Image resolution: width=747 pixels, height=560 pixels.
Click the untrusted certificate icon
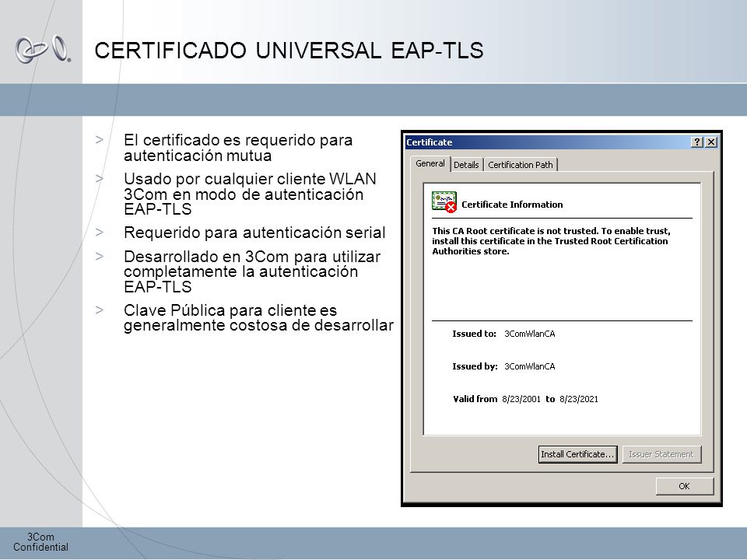click(x=444, y=202)
